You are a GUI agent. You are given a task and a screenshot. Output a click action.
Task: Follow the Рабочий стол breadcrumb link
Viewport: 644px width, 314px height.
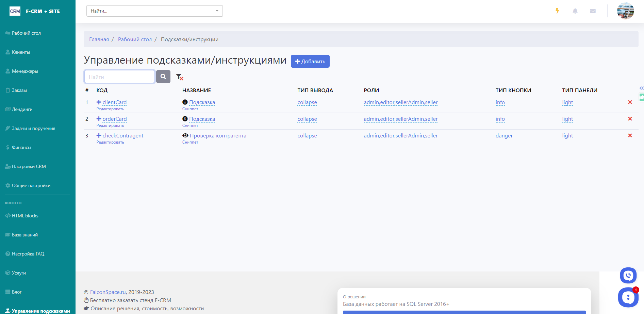(135, 39)
